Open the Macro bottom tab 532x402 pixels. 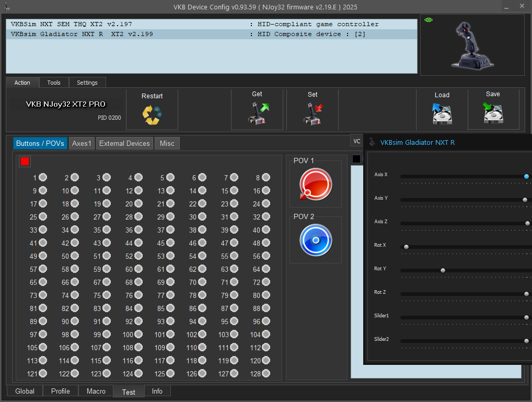(x=96, y=391)
